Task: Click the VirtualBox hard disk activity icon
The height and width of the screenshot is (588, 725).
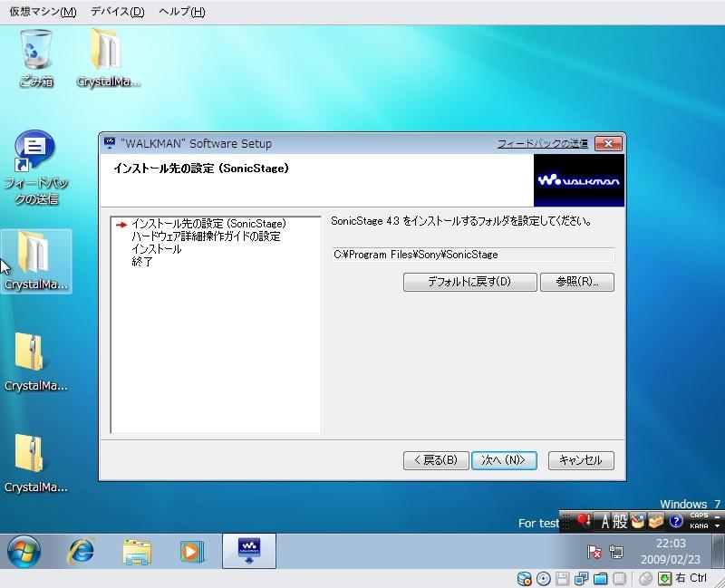Action: point(525,579)
